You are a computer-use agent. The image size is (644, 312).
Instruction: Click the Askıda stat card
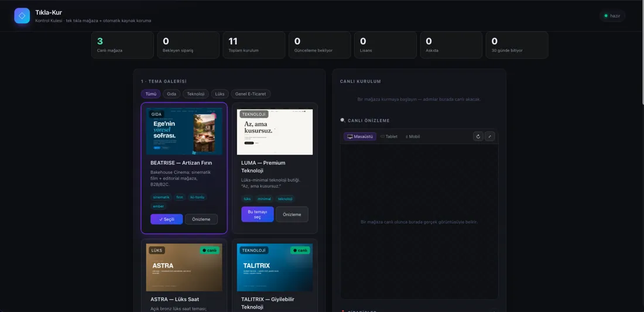tap(451, 44)
